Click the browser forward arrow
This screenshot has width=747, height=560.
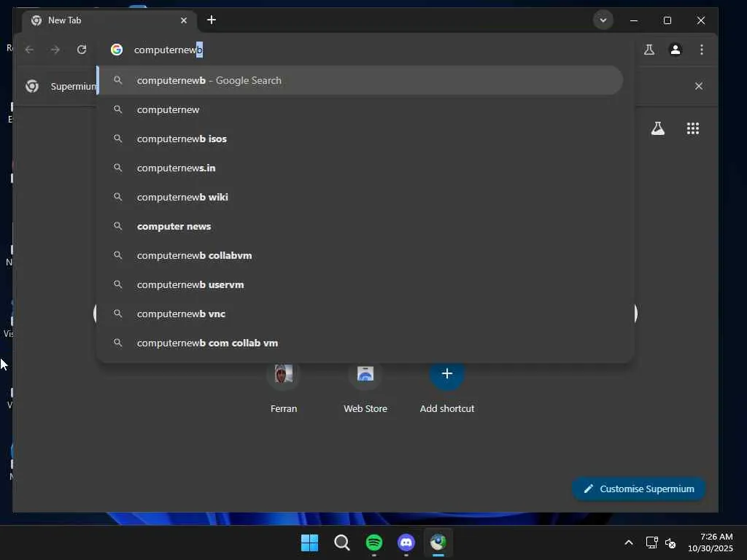click(55, 50)
